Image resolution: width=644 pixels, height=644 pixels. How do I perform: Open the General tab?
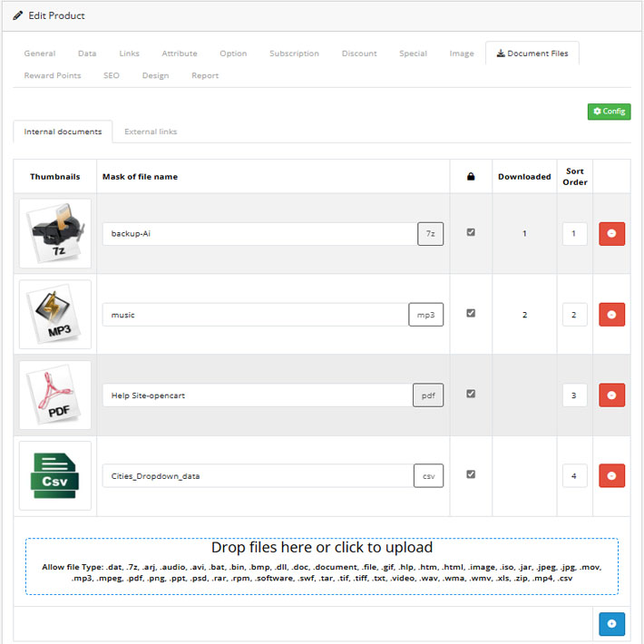(39, 54)
